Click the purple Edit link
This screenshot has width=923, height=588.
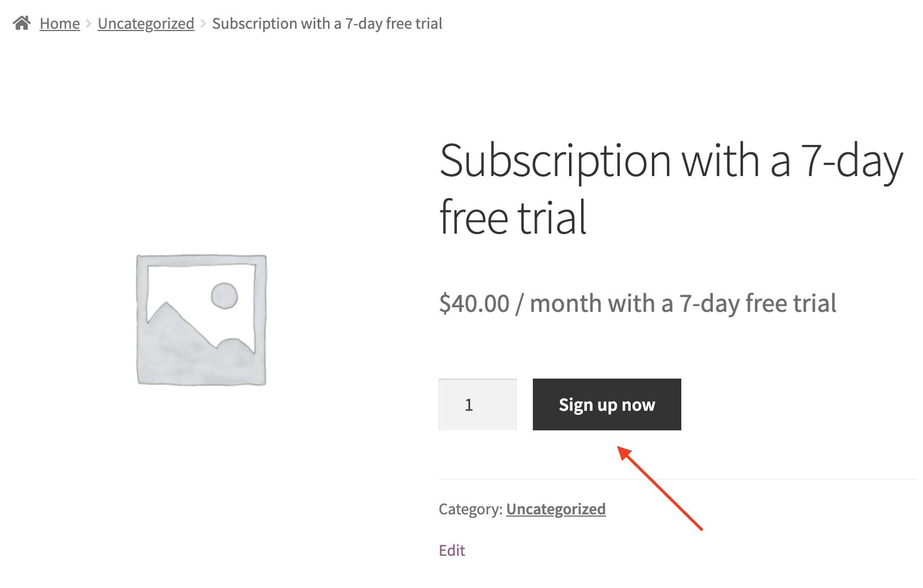point(452,551)
